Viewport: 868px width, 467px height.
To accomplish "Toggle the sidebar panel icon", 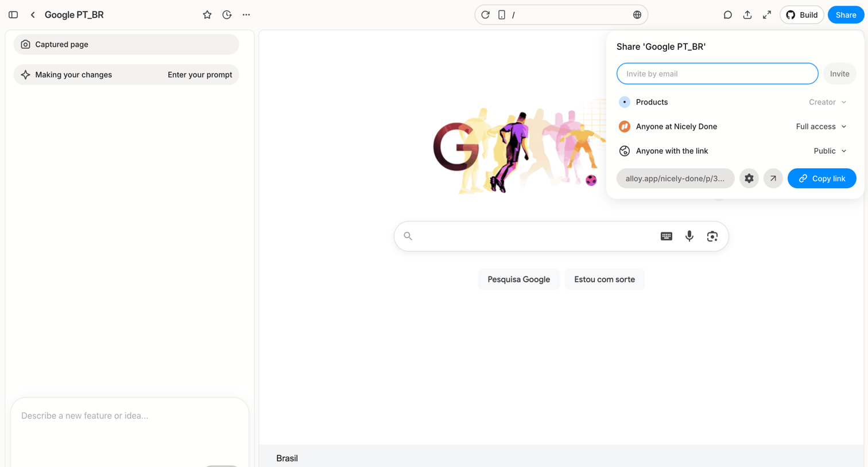I will click(x=13, y=15).
